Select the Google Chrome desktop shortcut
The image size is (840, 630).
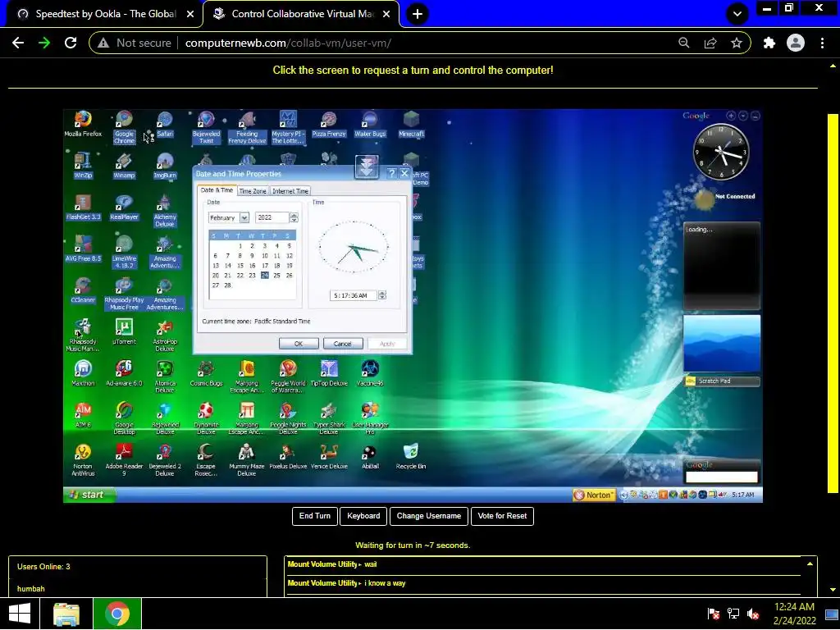[x=124, y=127]
